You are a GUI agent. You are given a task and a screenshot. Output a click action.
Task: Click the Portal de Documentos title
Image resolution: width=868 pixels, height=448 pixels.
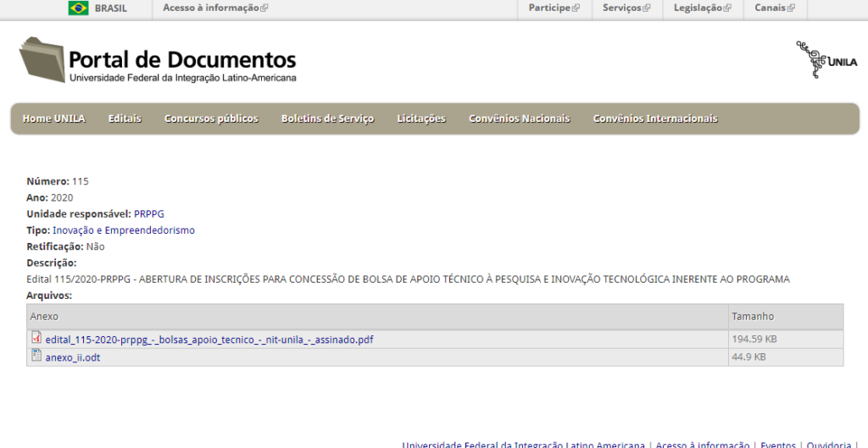tap(182, 59)
